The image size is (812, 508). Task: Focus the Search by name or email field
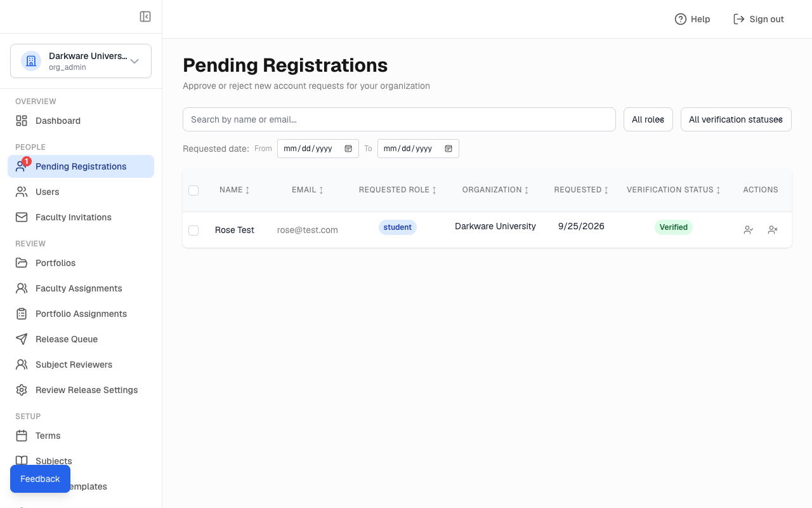pos(399,119)
